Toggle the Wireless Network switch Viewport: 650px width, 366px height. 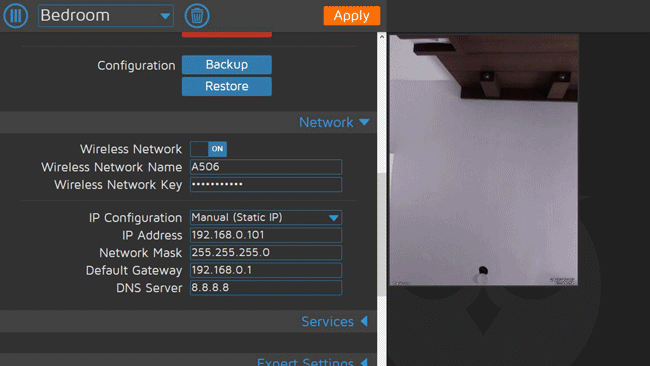point(209,149)
